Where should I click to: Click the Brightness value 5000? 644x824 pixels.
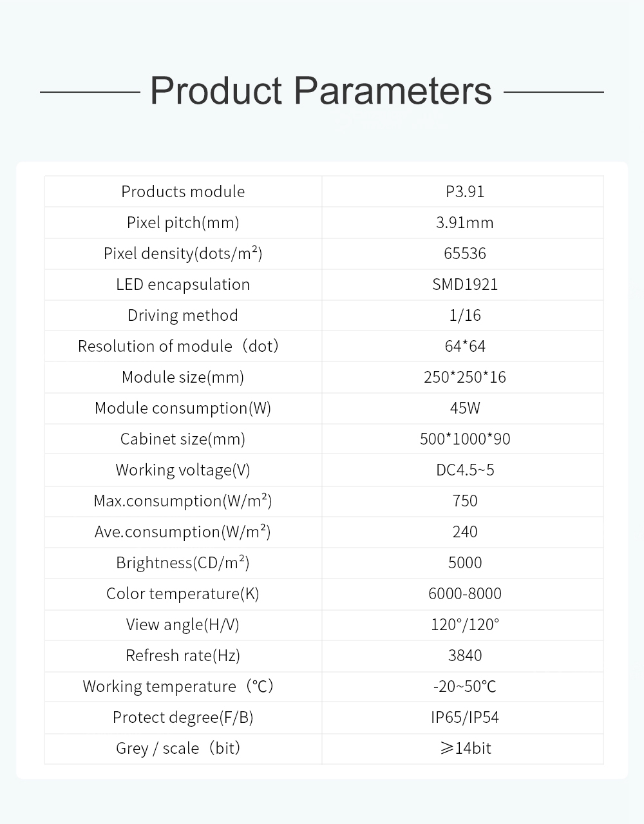464,562
